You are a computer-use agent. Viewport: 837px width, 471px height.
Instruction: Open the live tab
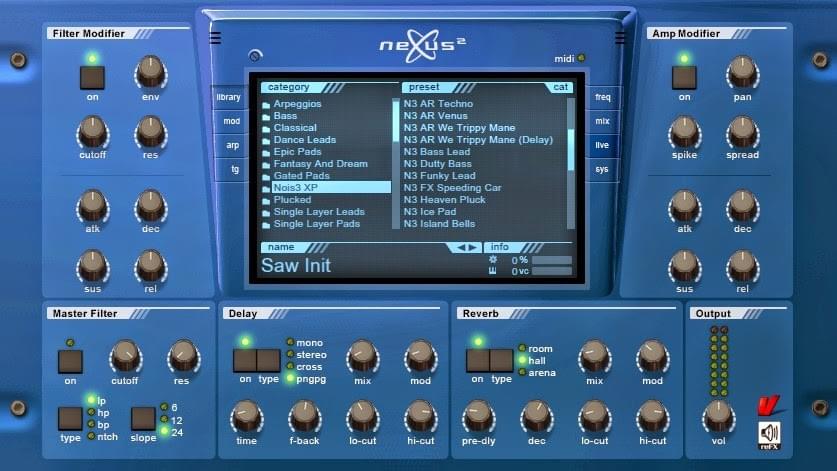tap(602, 145)
